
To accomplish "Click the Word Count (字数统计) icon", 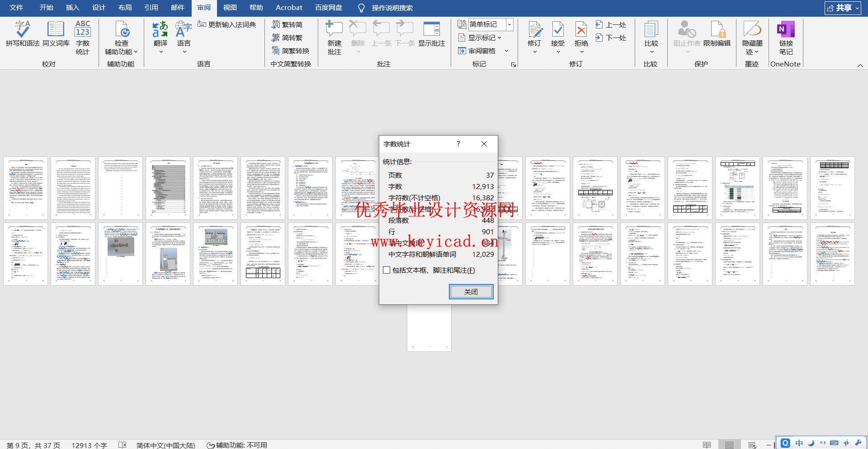I will pyautogui.click(x=83, y=29).
